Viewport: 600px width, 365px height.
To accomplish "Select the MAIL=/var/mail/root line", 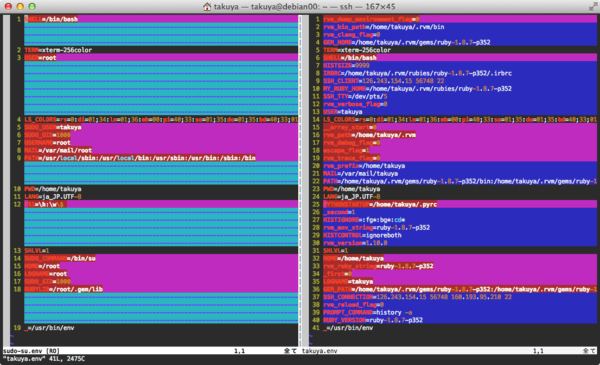I will pyautogui.click(x=58, y=150).
